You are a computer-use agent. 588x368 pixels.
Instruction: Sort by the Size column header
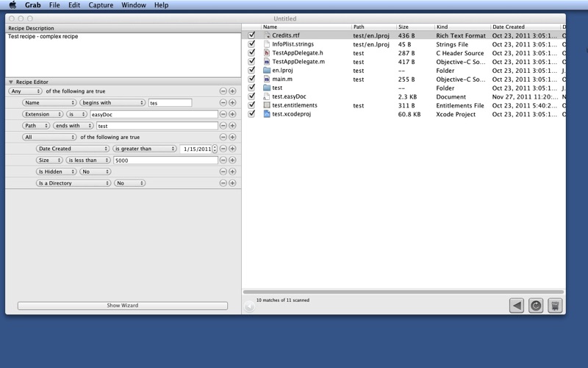(415, 27)
